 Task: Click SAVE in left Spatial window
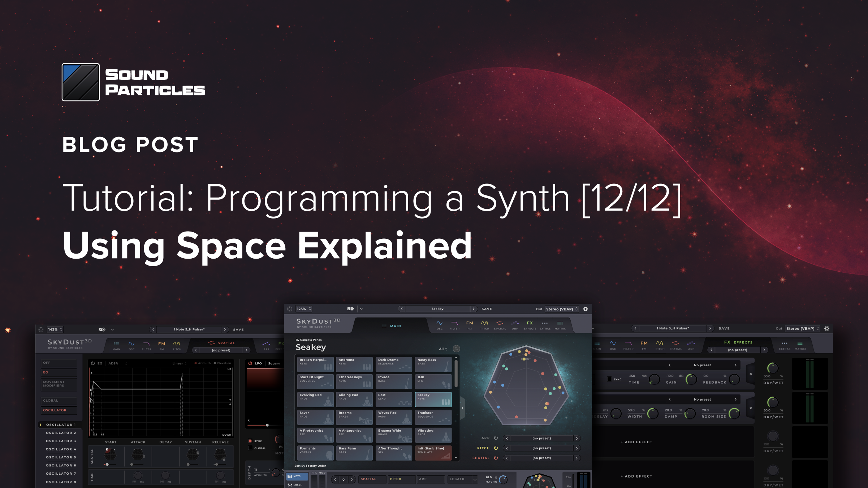[238, 329]
